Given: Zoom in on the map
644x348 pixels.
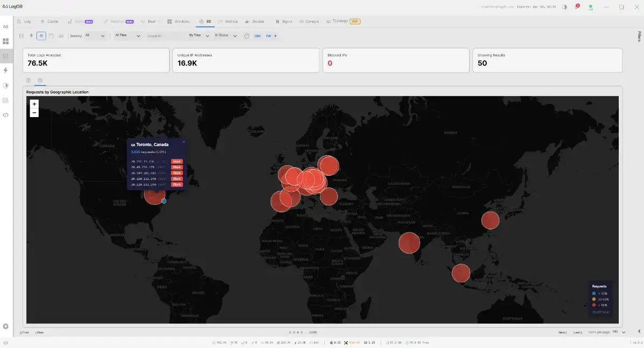Looking at the screenshot, I should 34,104.
